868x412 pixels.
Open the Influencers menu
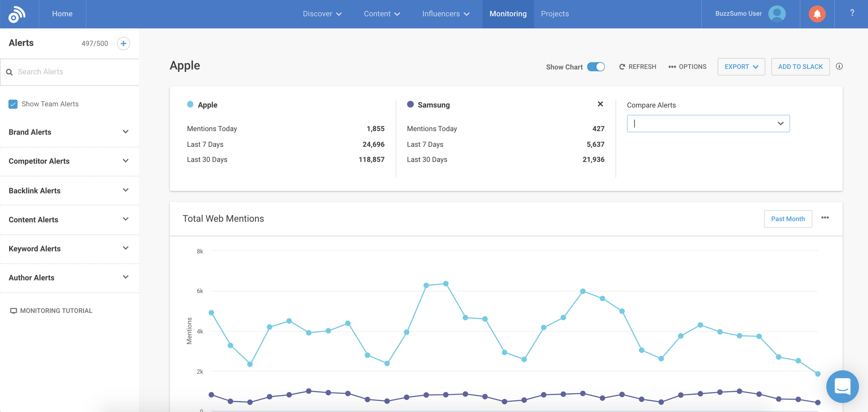click(x=445, y=14)
